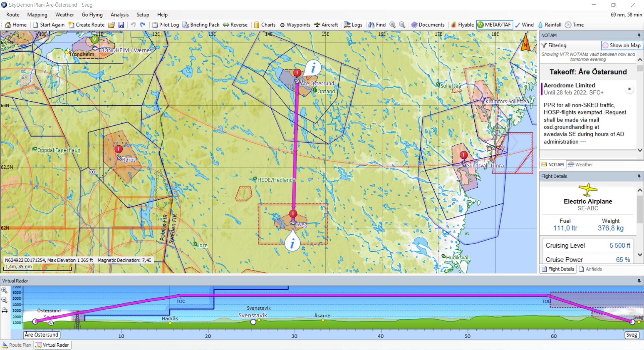The width and height of the screenshot is (644, 350).
Task: Click the green METAR marker at Trondheim
Action: click(x=95, y=40)
